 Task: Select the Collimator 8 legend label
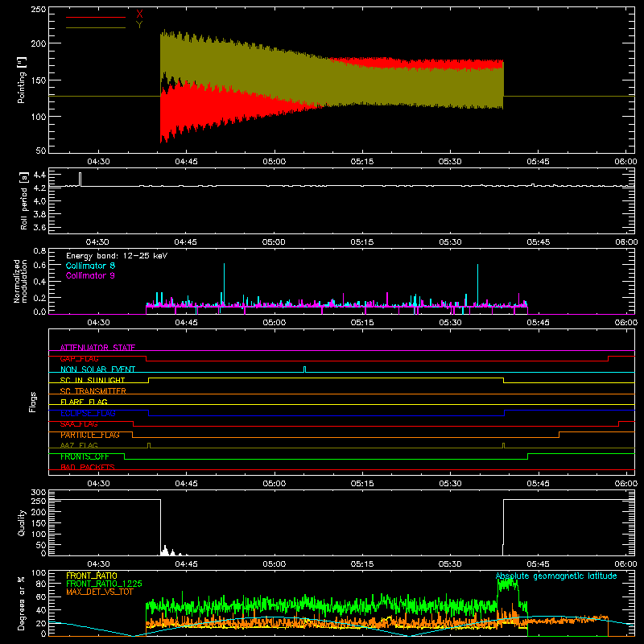[90, 266]
